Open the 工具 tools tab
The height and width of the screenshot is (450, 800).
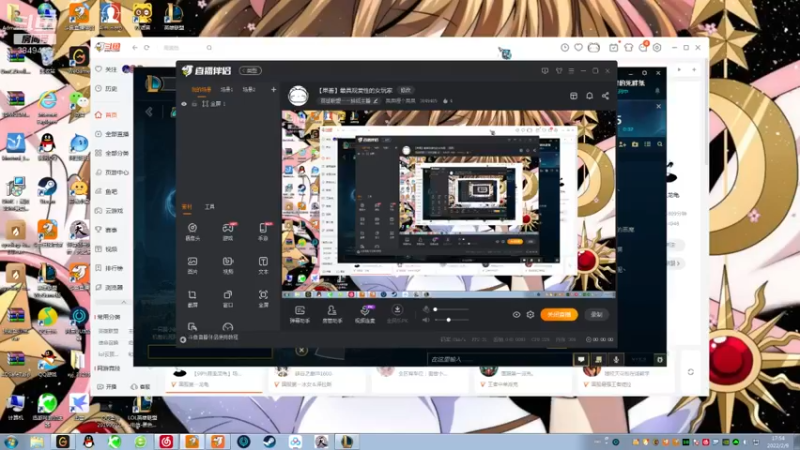(210, 207)
